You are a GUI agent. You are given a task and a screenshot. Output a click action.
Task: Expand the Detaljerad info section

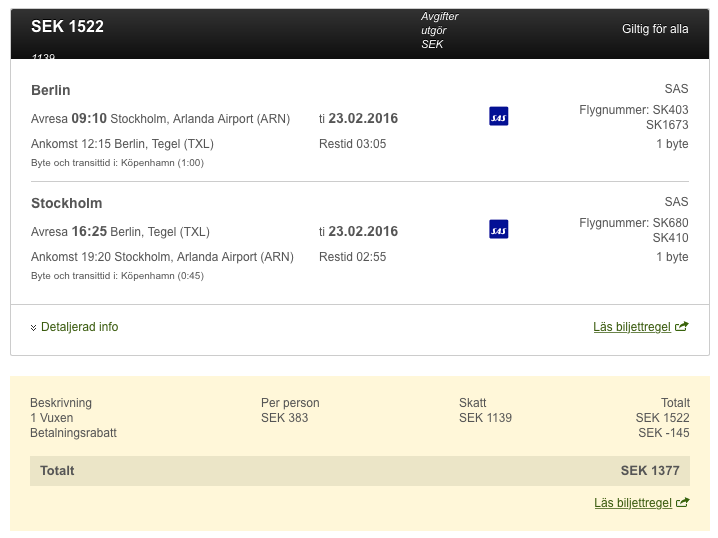[79, 327]
